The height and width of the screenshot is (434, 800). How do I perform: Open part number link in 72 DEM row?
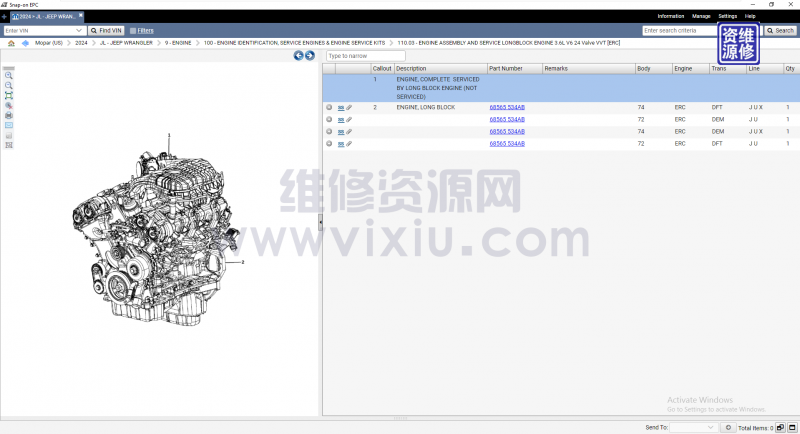[507, 120]
